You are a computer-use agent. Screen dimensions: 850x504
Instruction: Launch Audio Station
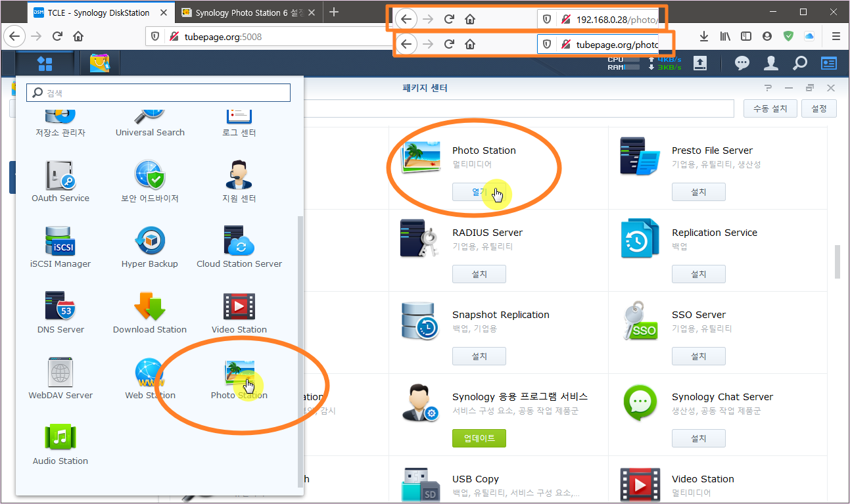click(x=60, y=444)
